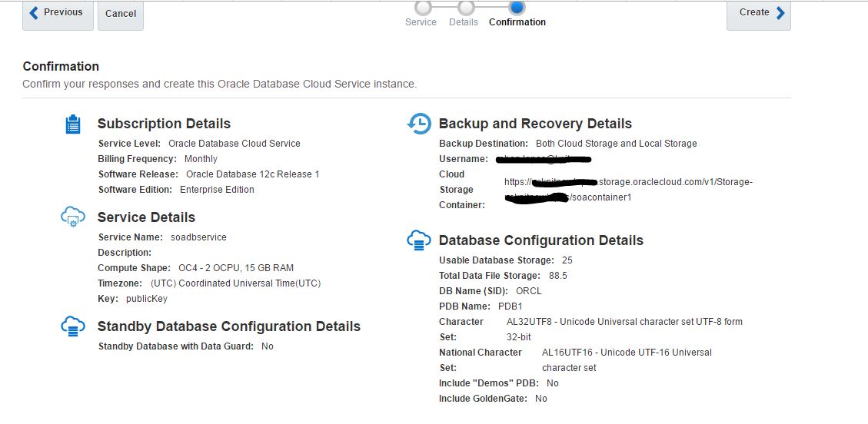868x424 pixels.
Task: Select the Confirmation step circle
Action: pos(517,7)
